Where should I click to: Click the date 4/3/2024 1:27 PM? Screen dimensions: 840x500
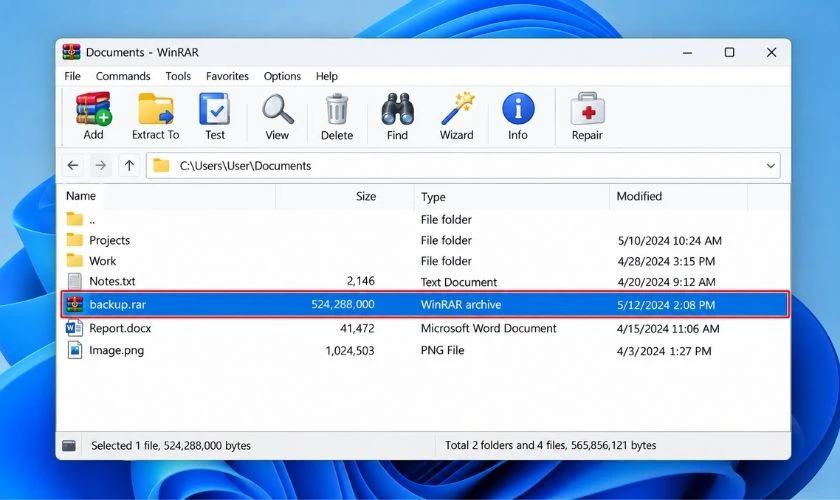click(664, 351)
